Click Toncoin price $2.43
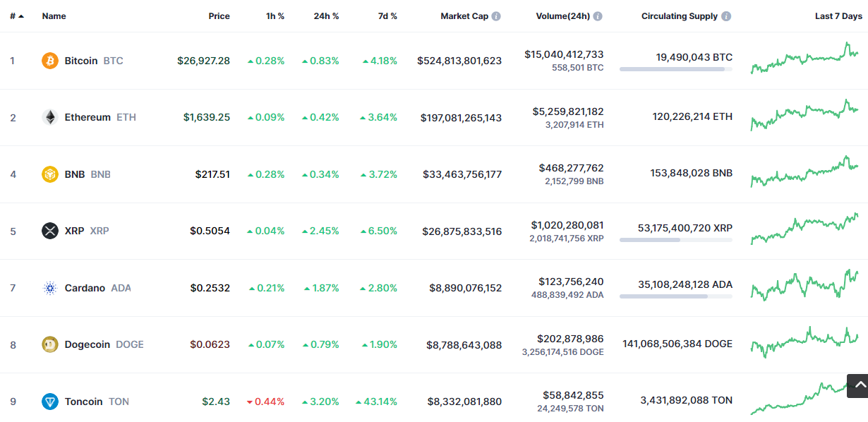This screenshot has height=422, width=868. [216, 402]
